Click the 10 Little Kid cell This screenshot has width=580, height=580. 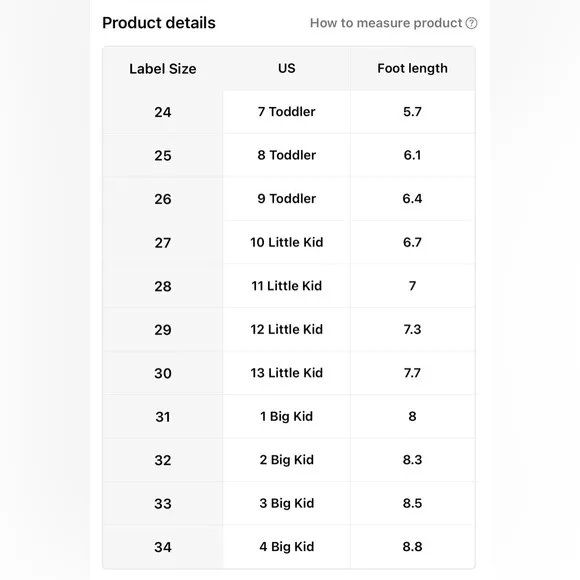287,242
